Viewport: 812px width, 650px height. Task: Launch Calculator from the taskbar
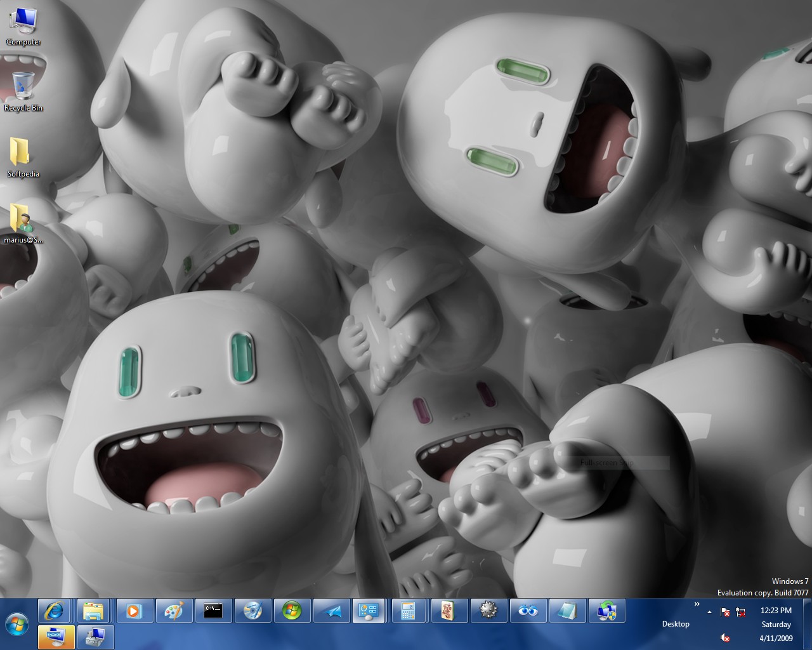(x=408, y=611)
